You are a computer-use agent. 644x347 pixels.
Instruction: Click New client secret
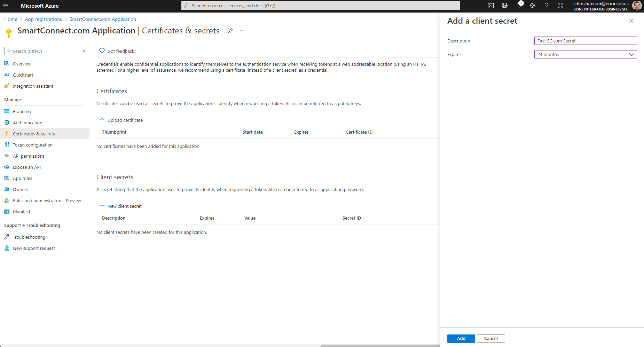point(120,206)
